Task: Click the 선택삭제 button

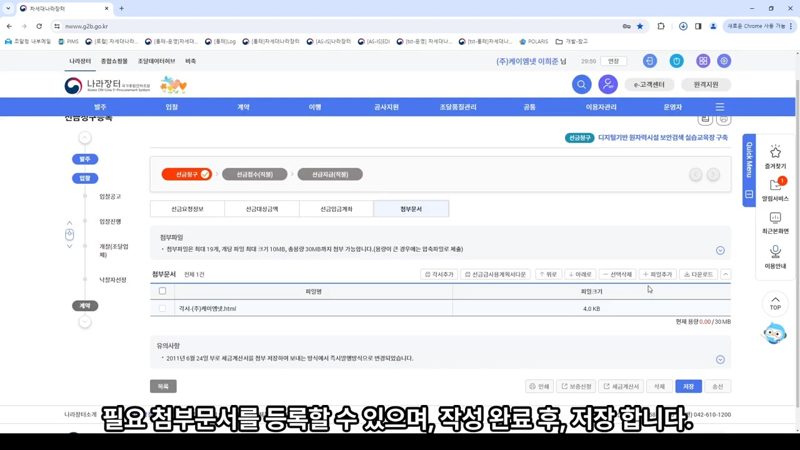Action: pyautogui.click(x=617, y=274)
